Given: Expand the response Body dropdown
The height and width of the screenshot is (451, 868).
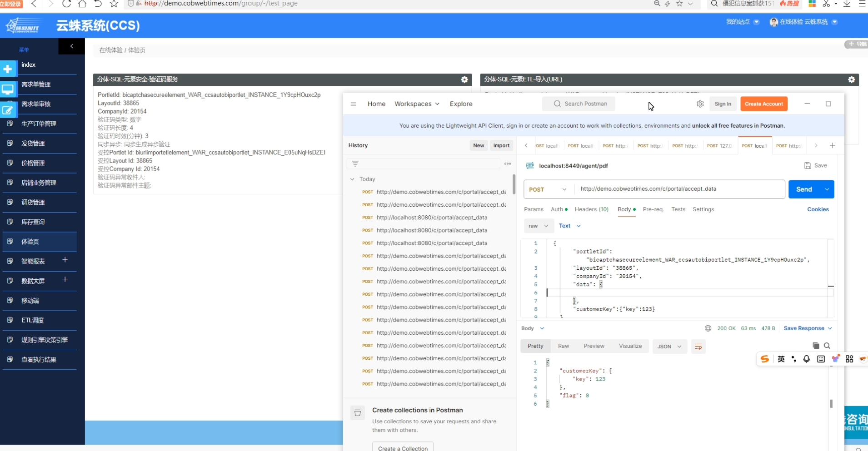Looking at the screenshot, I should pos(533,328).
